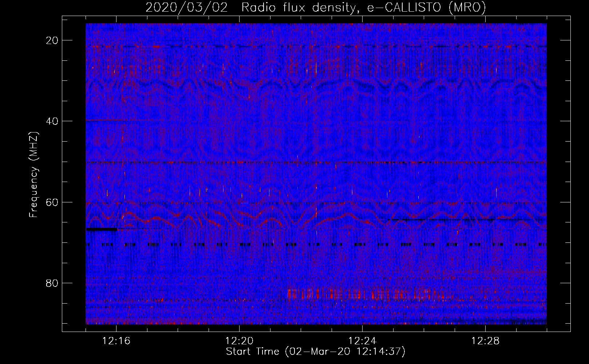This screenshot has height=364, width=589.
Task: Click the time tick label '12:20'
Action: (239, 341)
